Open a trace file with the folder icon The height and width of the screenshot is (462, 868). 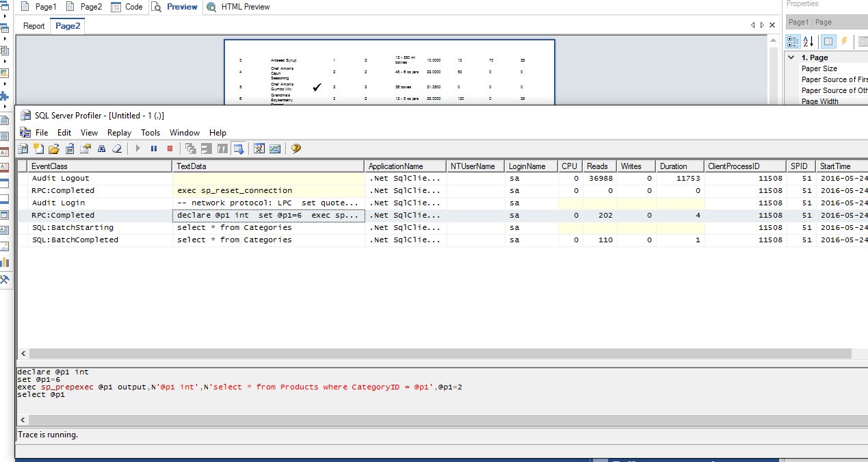pos(54,149)
